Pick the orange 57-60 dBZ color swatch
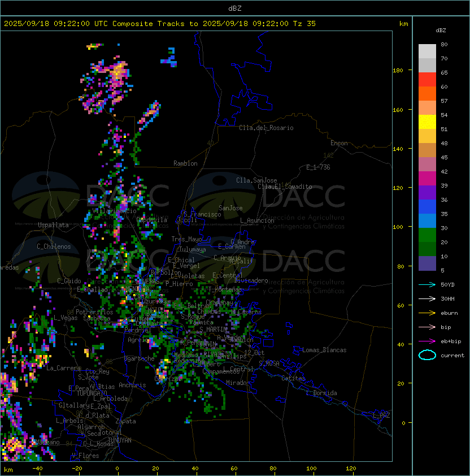This screenshot has width=470, height=476. tap(427, 93)
